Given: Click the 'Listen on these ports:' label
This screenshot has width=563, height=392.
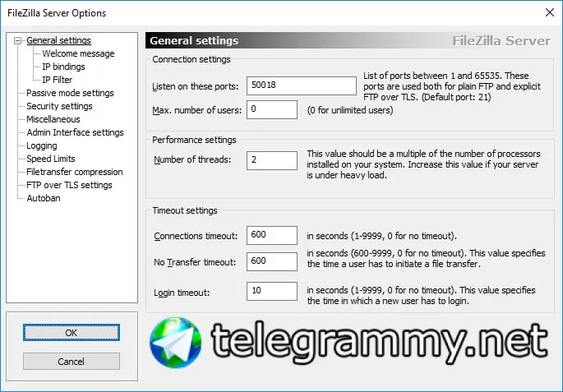Looking at the screenshot, I should pyautogui.click(x=196, y=86).
